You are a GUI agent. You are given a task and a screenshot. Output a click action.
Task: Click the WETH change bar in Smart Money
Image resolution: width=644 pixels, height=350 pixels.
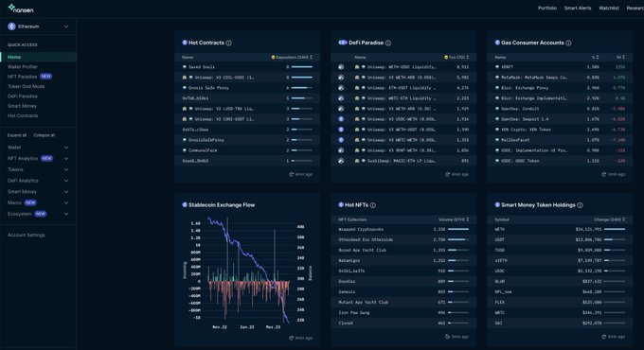pos(615,229)
